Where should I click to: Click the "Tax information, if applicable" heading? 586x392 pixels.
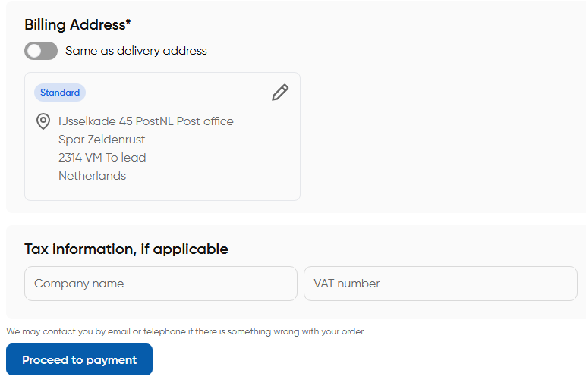[x=126, y=249]
